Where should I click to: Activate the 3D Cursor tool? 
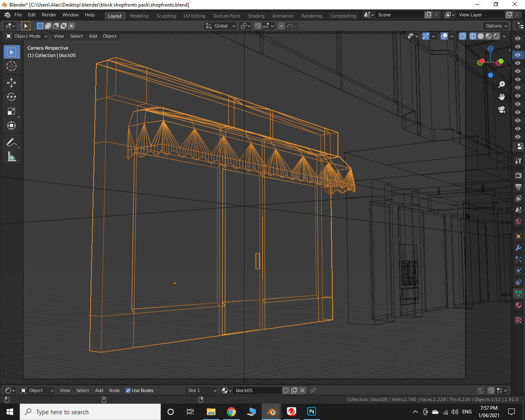11,66
